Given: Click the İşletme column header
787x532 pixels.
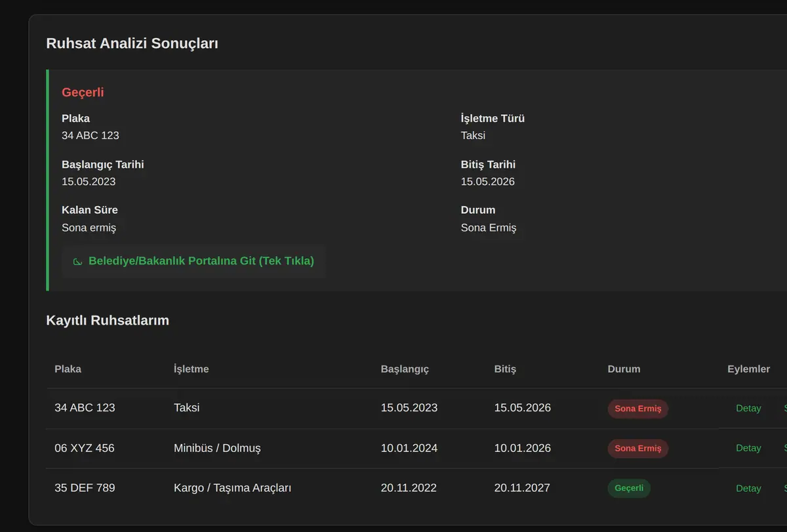Looking at the screenshot, I should 192,369.
